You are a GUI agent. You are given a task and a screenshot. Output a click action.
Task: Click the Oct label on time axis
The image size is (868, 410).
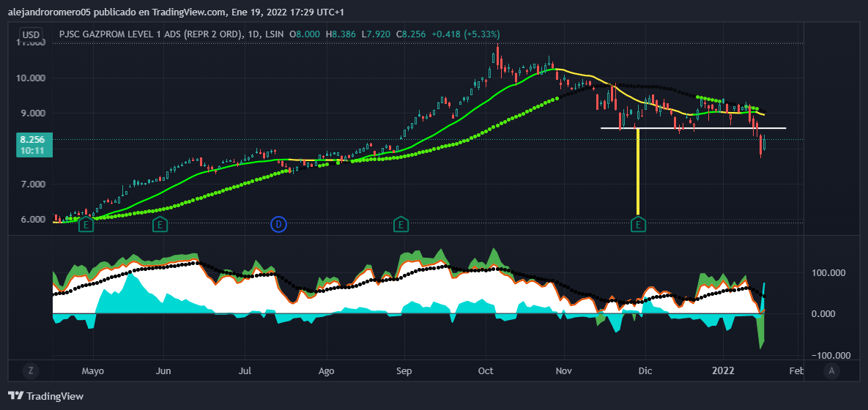[x=486, y=370]
